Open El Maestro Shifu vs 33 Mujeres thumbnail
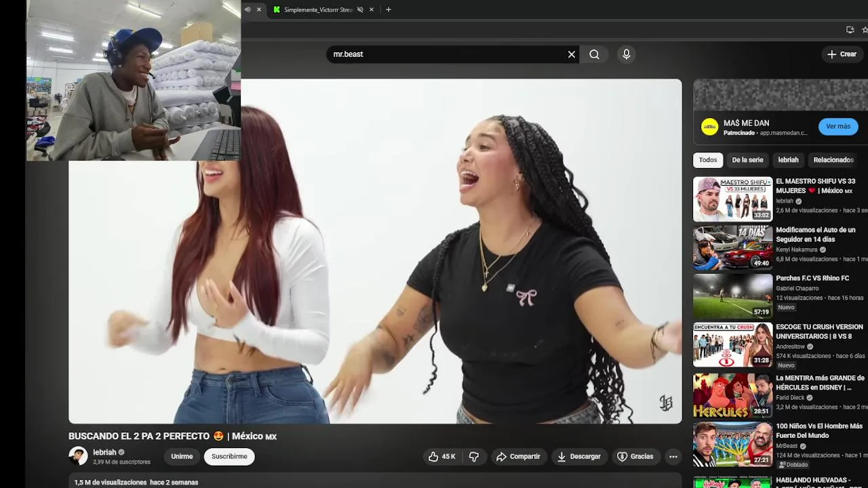 [732, 199]
